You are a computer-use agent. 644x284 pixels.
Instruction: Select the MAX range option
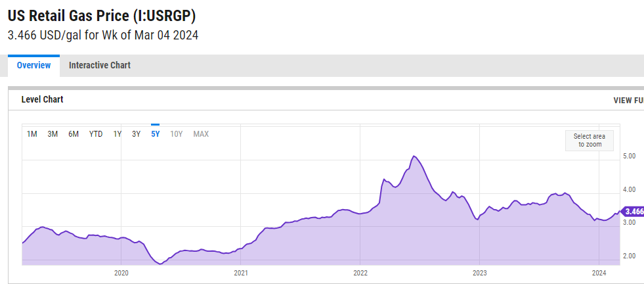pyautogui.click(x=201, y=133)
